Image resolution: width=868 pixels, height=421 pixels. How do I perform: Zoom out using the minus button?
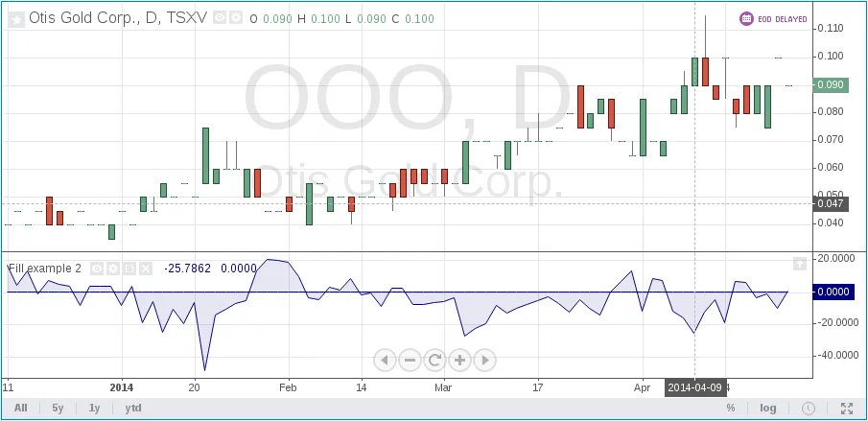pyautogui.click(x=410, y=360)
